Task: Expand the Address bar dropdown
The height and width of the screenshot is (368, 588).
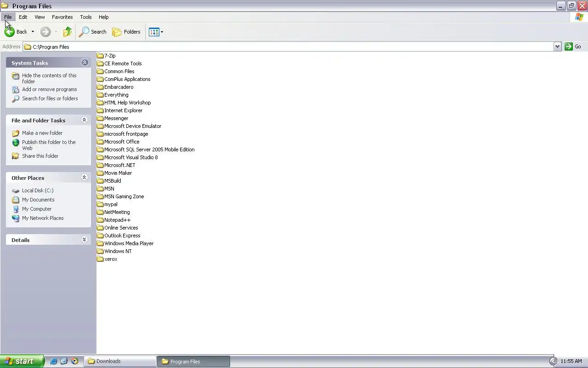Action: coord(557,46)
